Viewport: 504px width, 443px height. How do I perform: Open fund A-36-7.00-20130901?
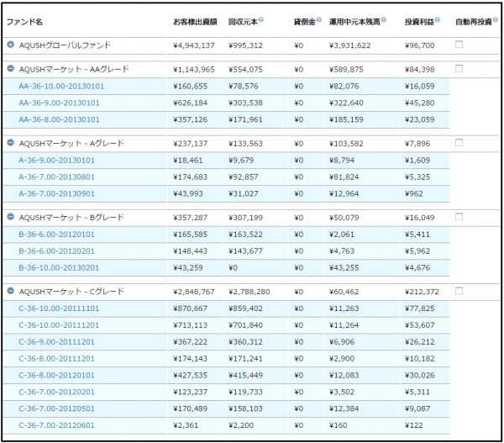(57, 193)
